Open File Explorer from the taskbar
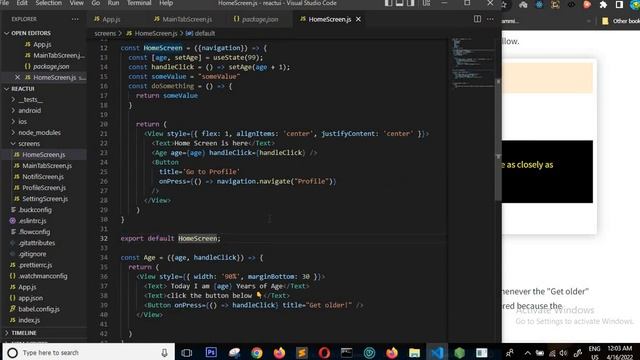The width and height of the screenshot is (640, 360). tap(414, 352)
